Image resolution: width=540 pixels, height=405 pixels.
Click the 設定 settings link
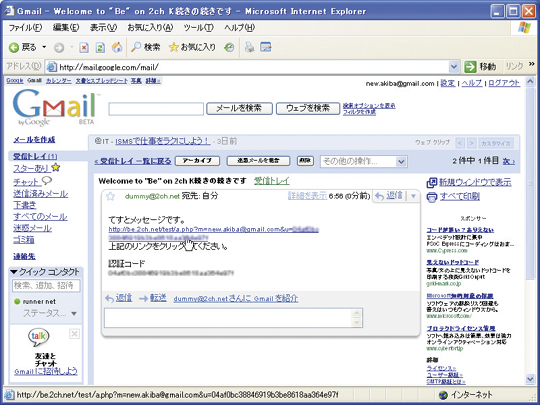448,83
